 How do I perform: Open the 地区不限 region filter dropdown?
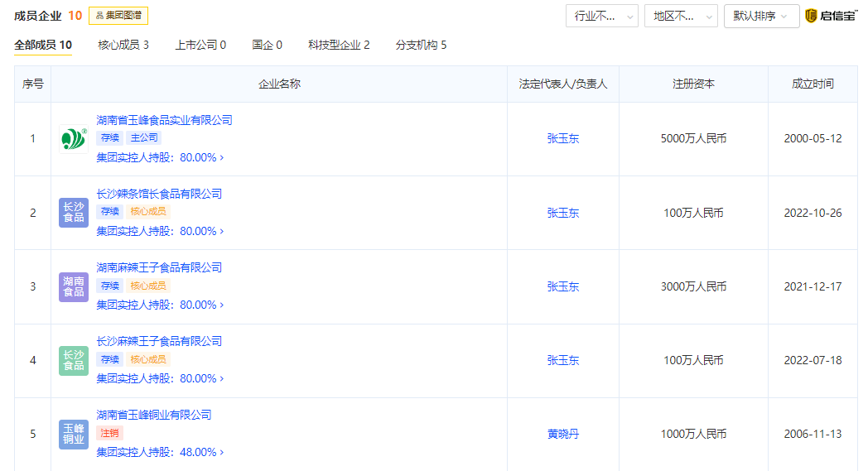coord(681,16)
